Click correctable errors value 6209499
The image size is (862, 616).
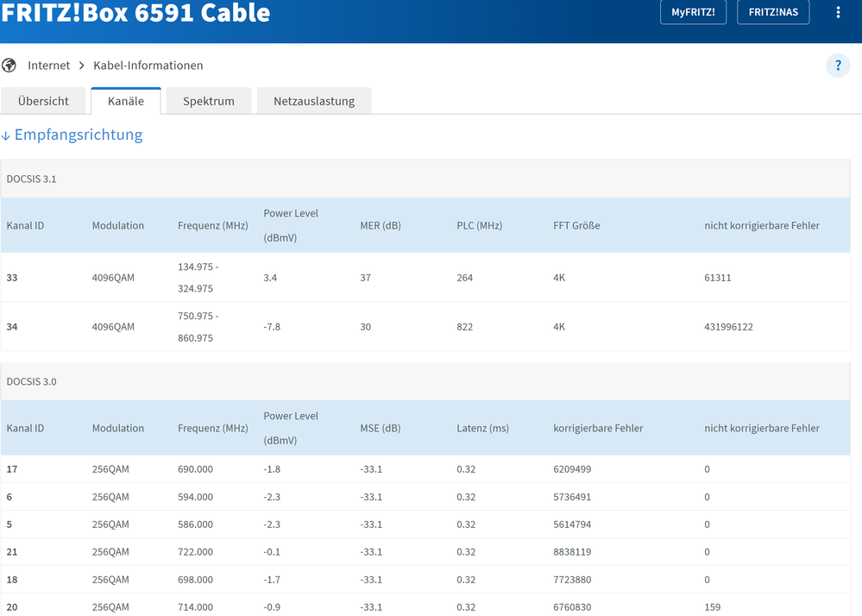(x=572, y=469)
